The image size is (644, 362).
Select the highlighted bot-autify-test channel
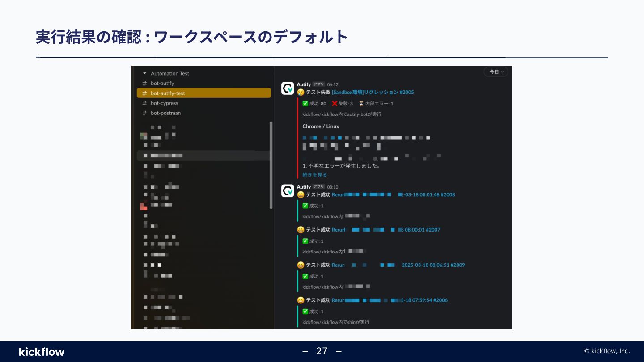point(203,93)
